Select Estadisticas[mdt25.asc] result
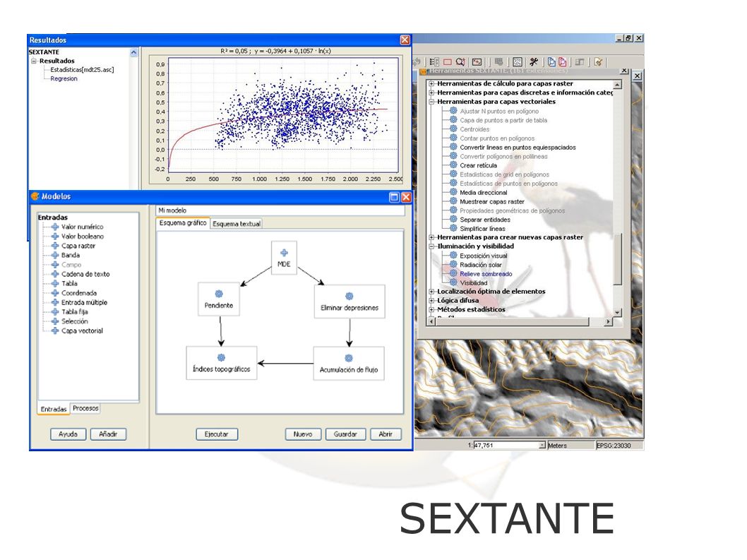 click(x=82, y=70)
